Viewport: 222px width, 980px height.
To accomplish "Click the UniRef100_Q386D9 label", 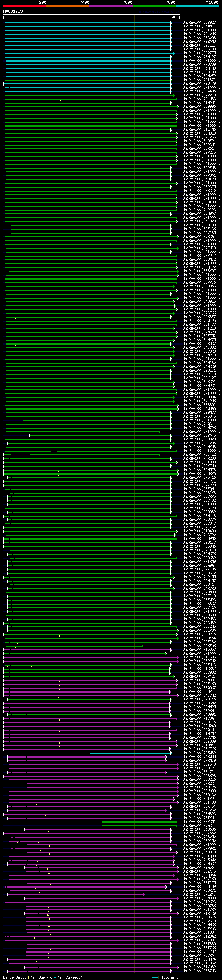I will (x=199, y=616).
